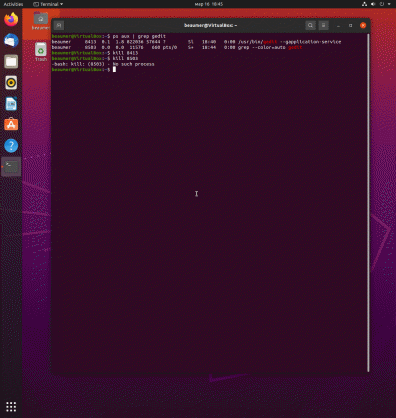Screen dimensions: 396x418
Task: Open the home folder desktop icon
Action: tap(41, 21)
